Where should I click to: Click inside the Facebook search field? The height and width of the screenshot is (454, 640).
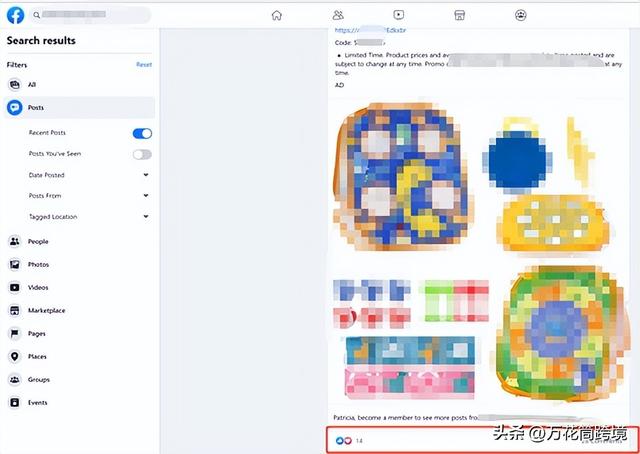pyautogui.click(x=90, y=15)
